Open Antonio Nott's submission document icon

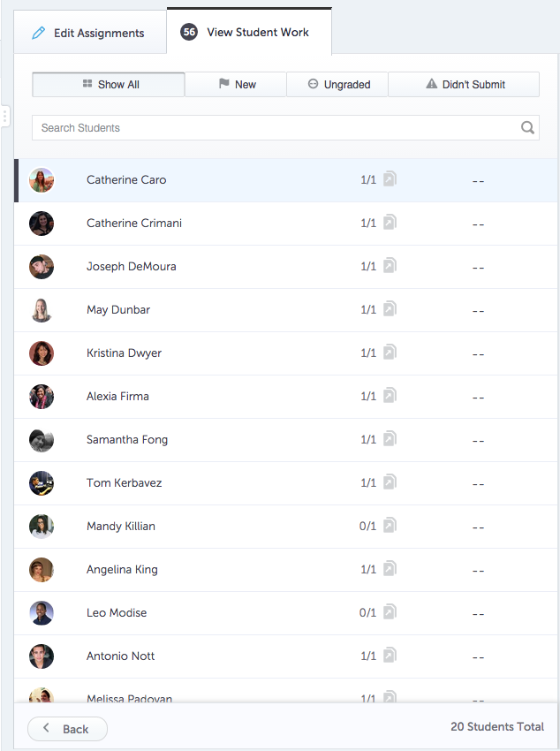[390, 656]
